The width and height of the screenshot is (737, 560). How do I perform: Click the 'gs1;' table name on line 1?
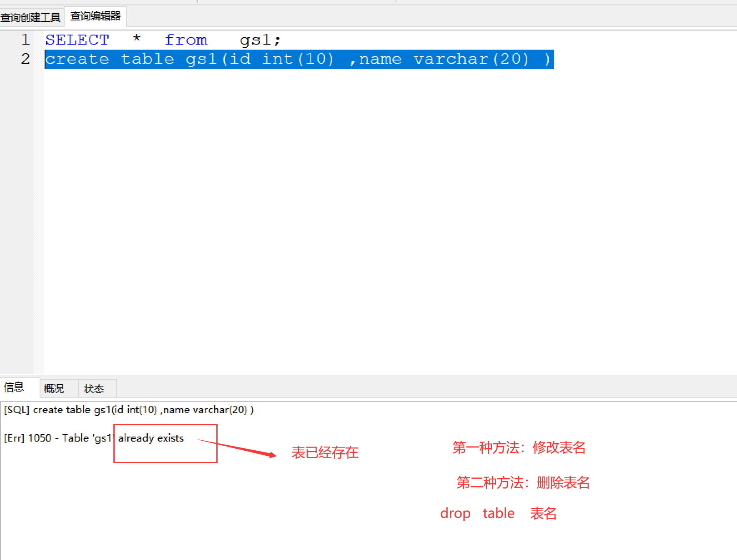[x=261, y=40]
